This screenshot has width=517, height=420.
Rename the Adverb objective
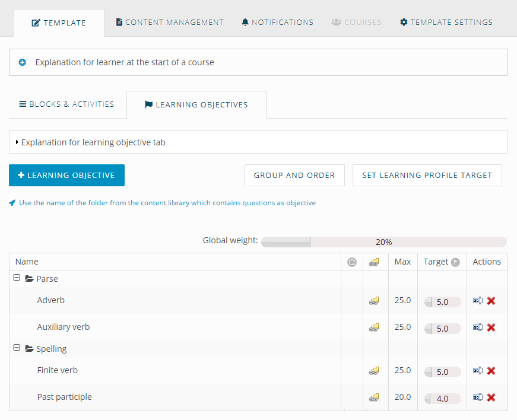pos(478,300)
